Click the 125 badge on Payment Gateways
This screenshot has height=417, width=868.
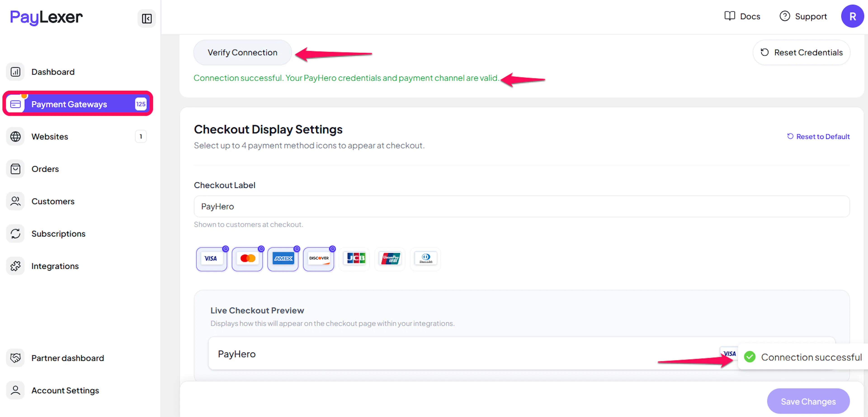click(x=141, y=104)
